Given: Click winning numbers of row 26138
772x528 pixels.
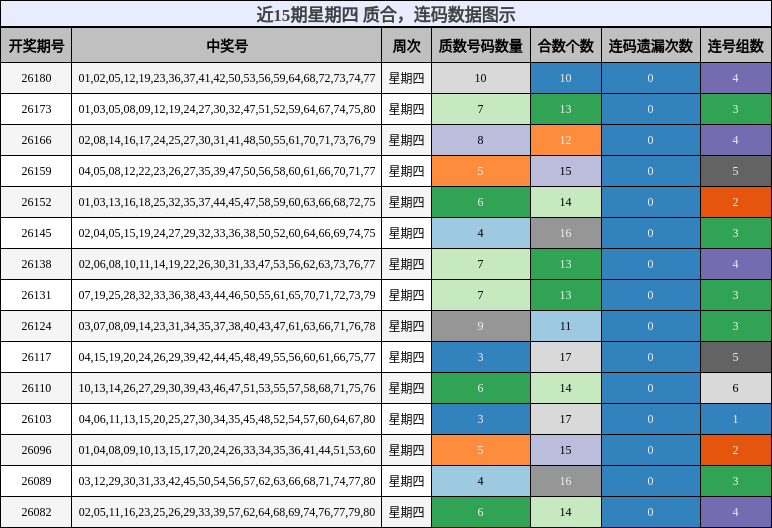Looking at the screenshot, I should point(226,264).
